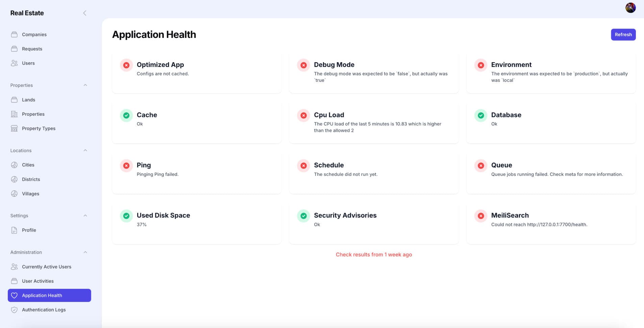Image resolution: width=644 pixels, height=328 pixels.
Task: Click the Schedule failed status icon
Action: click(303, 166)
